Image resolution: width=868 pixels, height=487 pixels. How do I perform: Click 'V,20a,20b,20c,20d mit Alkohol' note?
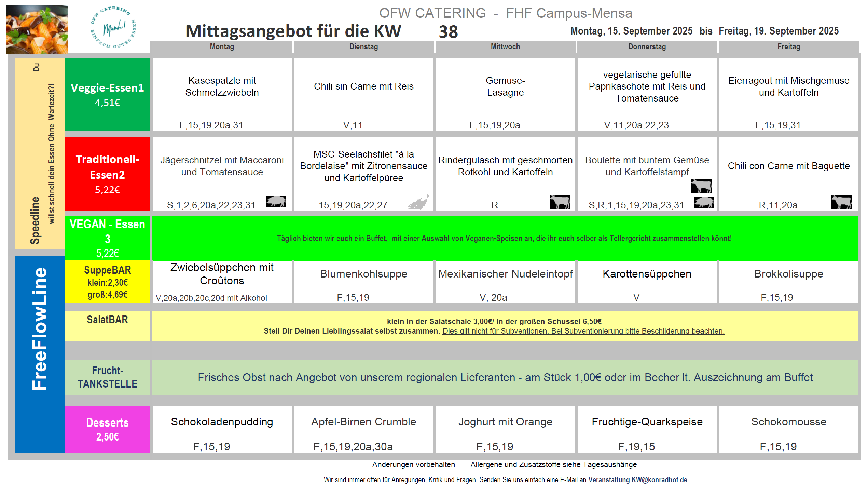coord(211,298)
